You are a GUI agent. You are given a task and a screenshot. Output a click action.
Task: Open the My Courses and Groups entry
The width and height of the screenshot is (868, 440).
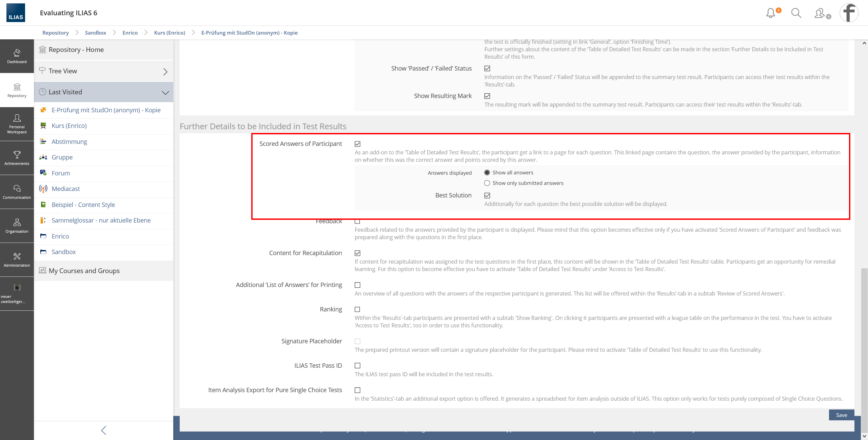point(84,271)
